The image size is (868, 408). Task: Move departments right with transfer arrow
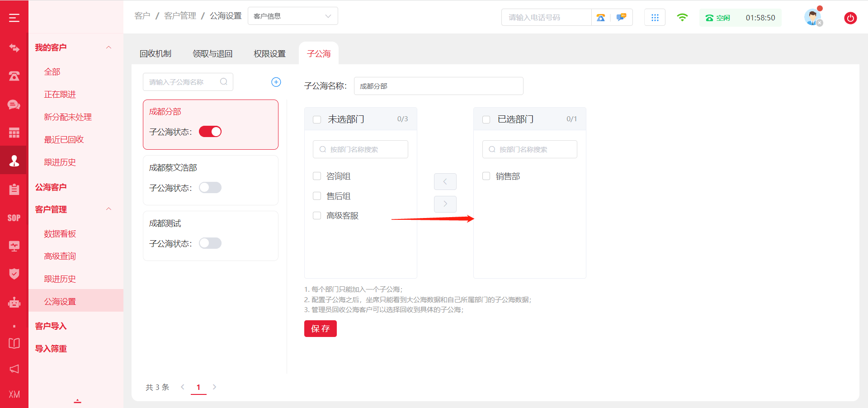(445, 204)
